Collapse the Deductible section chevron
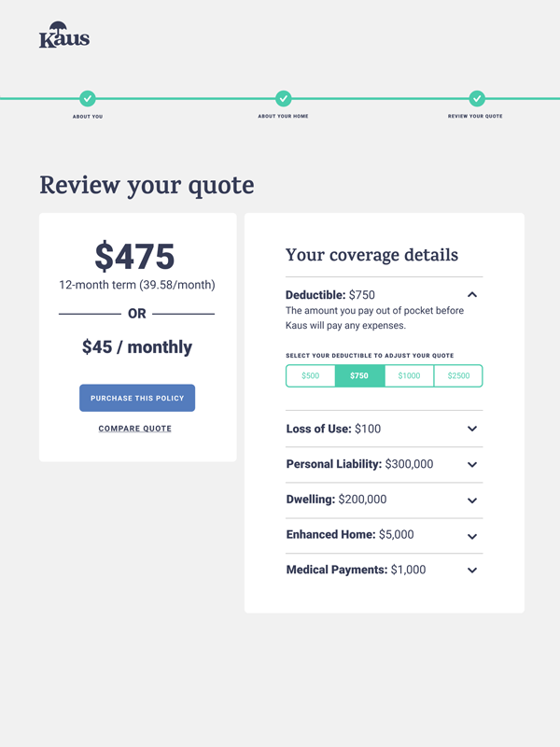Image resolution: width=560 pixels, height=747 pixels. (x=472, y=294)
